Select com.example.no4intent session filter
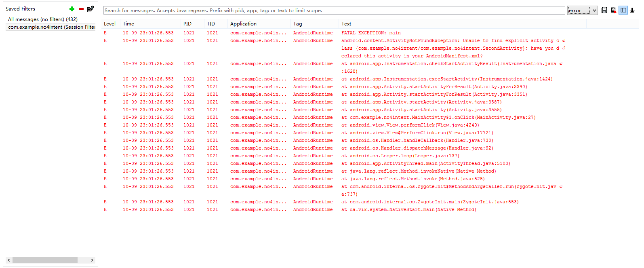Screen dimensions: 644x268 pos(51,27)
